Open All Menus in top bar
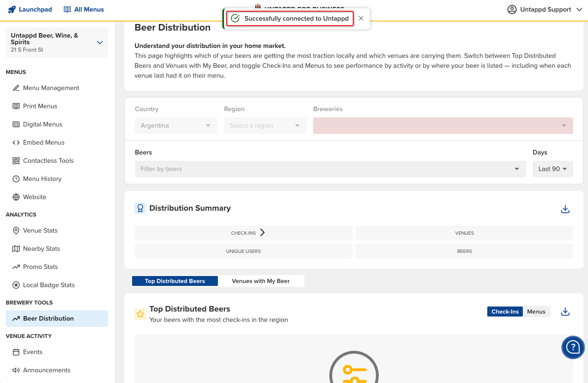Viewport: 588px width, 383px height. (x=84, y=10)
